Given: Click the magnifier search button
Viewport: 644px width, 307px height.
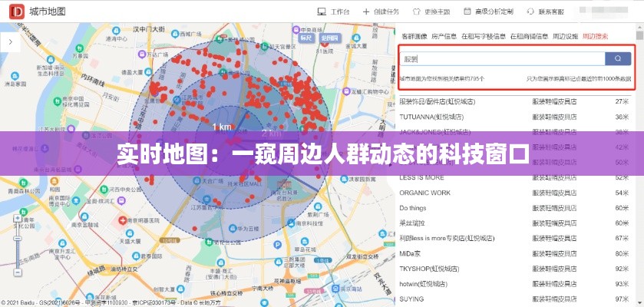Looking at the screenshot, I should (617, 58).
